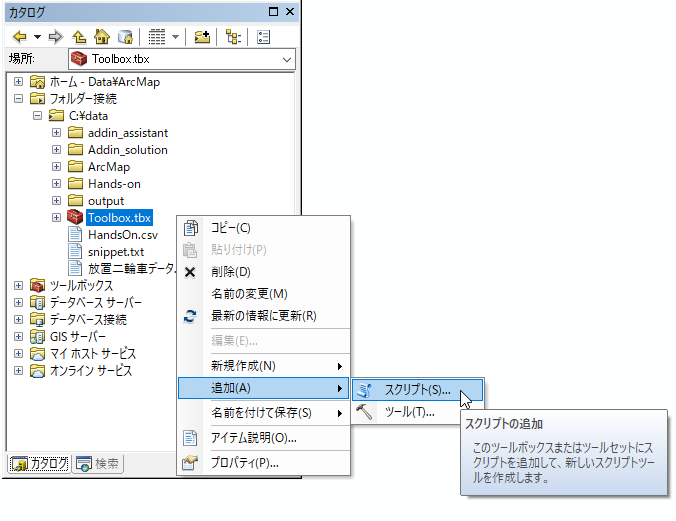Select Toolbox.tbx in the tree
The image size is (676, 521).
click(119, 218)
